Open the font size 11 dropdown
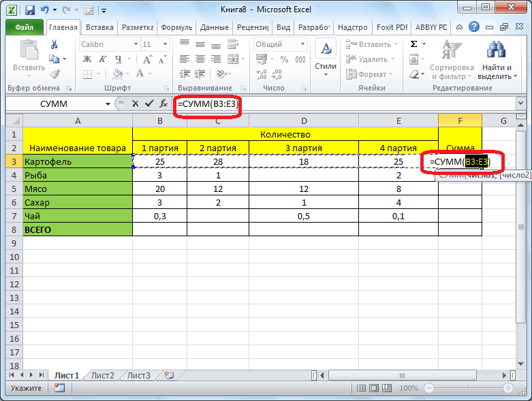532x401 pixels. (165, 44)
